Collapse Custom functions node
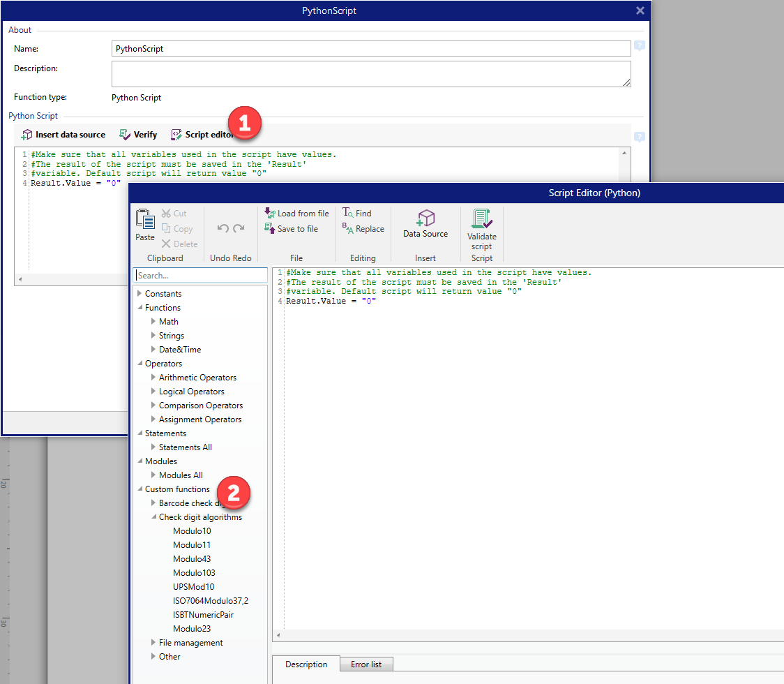This screenshot has height=684, width=784. [x=140, y=489]
